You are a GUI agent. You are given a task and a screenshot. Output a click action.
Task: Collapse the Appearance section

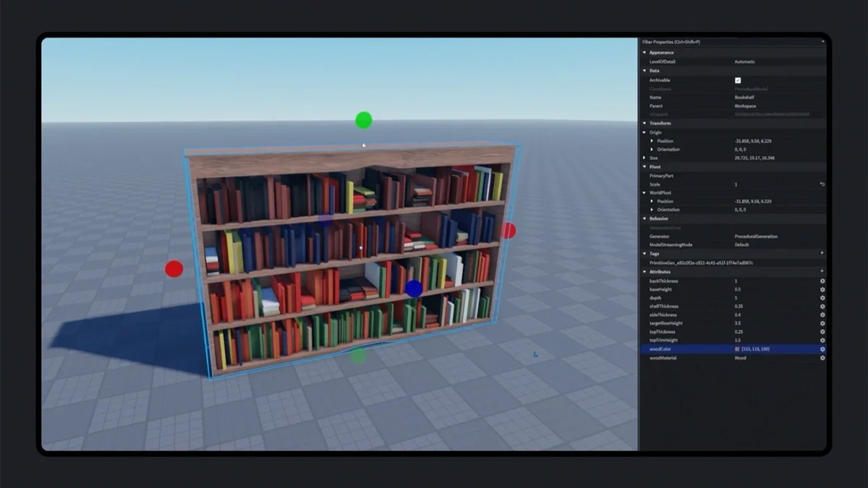(644, 53)
